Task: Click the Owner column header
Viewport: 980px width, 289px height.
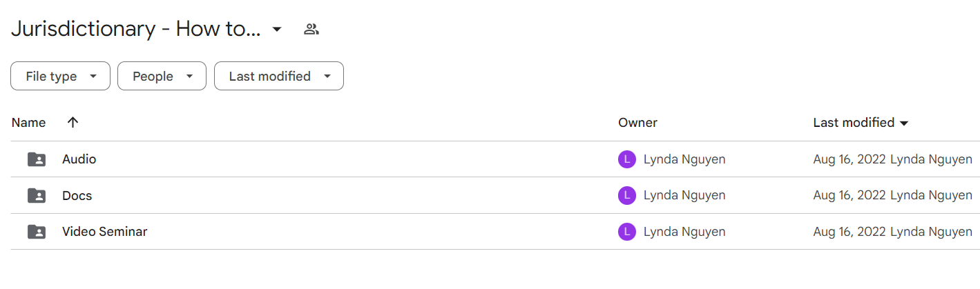Action: pyautogui.click(x=637, y=123)
